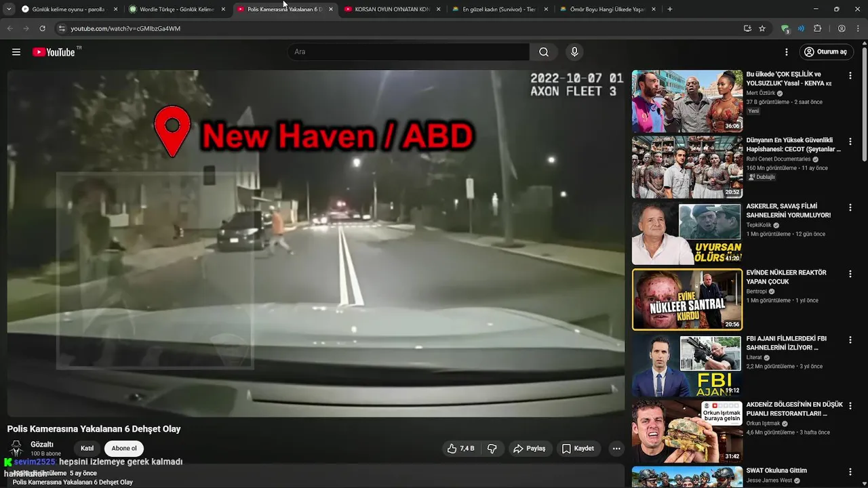The width and height of the screenshot is (868, 488).
Task: Switch to the Günlük kelime oyunu tab
Action: click(x=68, y=9)
